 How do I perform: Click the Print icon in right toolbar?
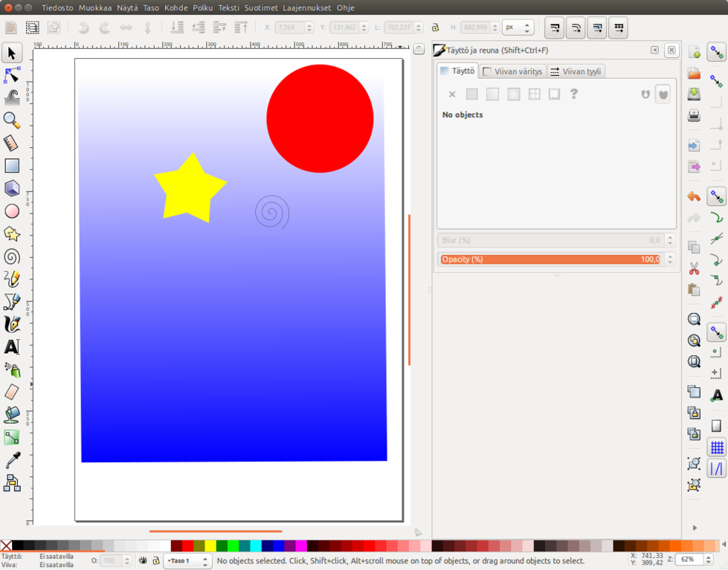(x=694, y=116)
